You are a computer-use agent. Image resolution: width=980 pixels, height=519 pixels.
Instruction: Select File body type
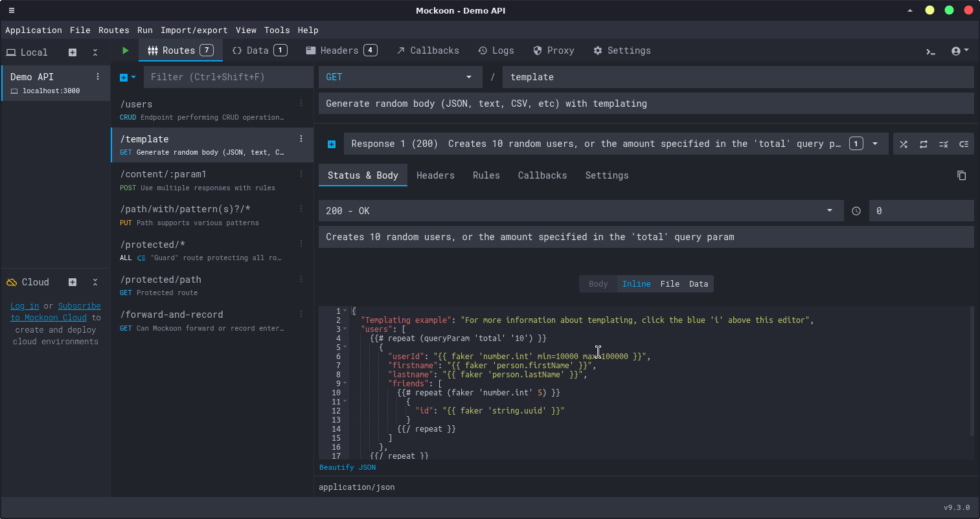pos(670,284)
